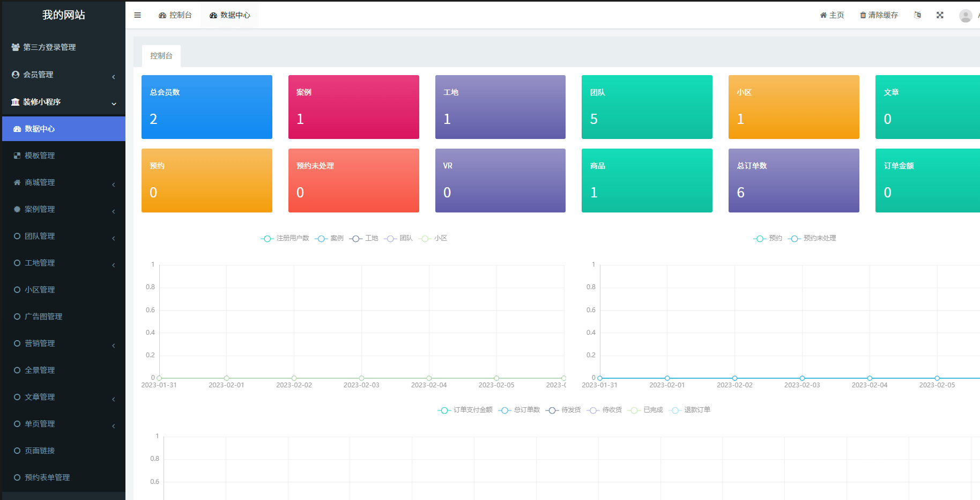
Task: Click the pink 案例 statistics card
Action: coord(353,107)
